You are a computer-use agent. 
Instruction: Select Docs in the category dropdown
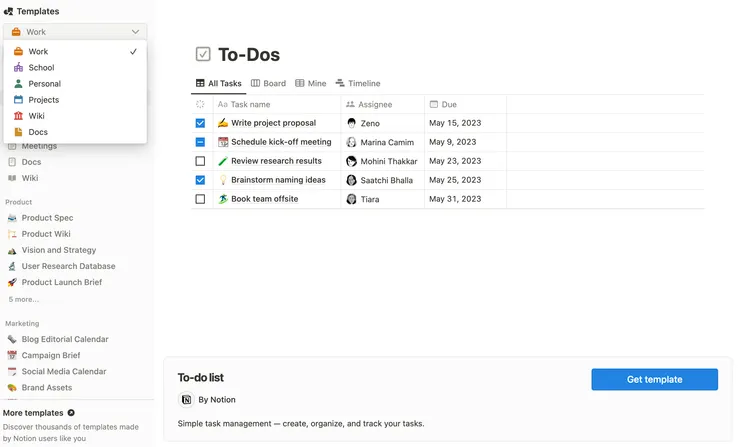tap(75, 132)
